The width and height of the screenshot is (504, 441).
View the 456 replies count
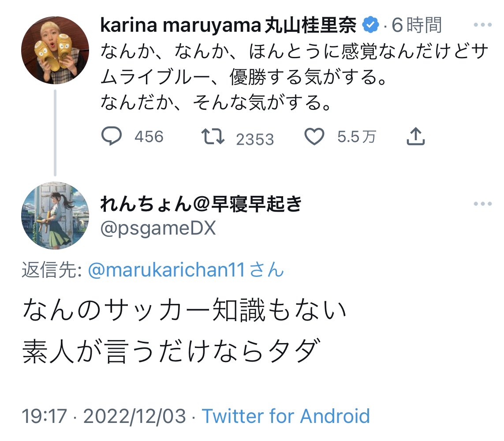tap(149, 137)
